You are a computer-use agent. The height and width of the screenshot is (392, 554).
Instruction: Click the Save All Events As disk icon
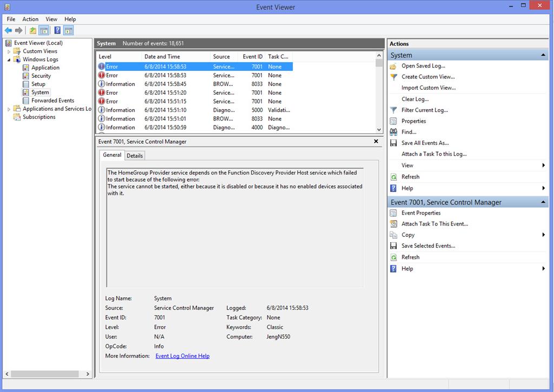(x=393, y=143)
